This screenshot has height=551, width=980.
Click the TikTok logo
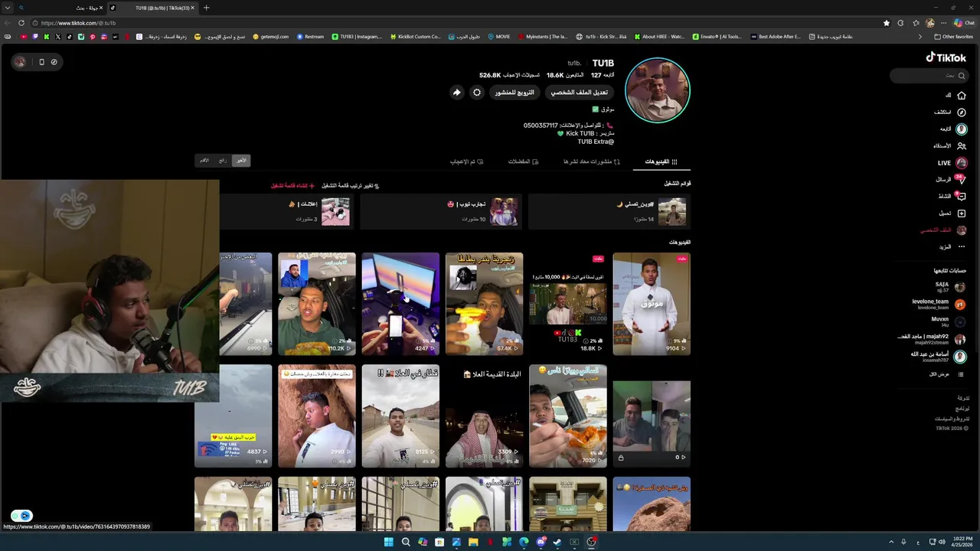point(946,57)
